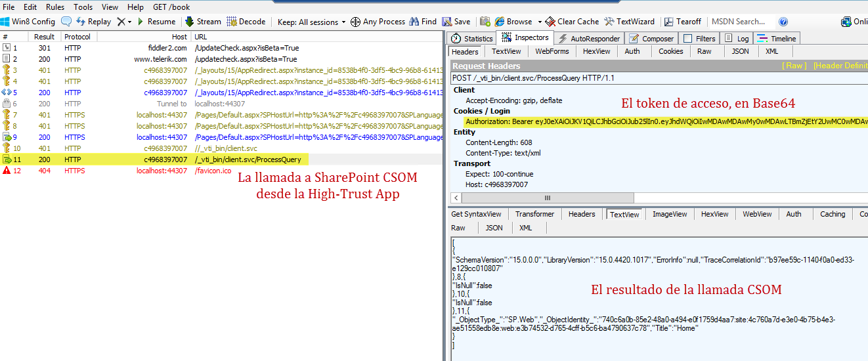Image resolution: width=868 pixels, height=361 pixels.
Task: Tick the Filters tab checkbox
Action: point(687,39)
